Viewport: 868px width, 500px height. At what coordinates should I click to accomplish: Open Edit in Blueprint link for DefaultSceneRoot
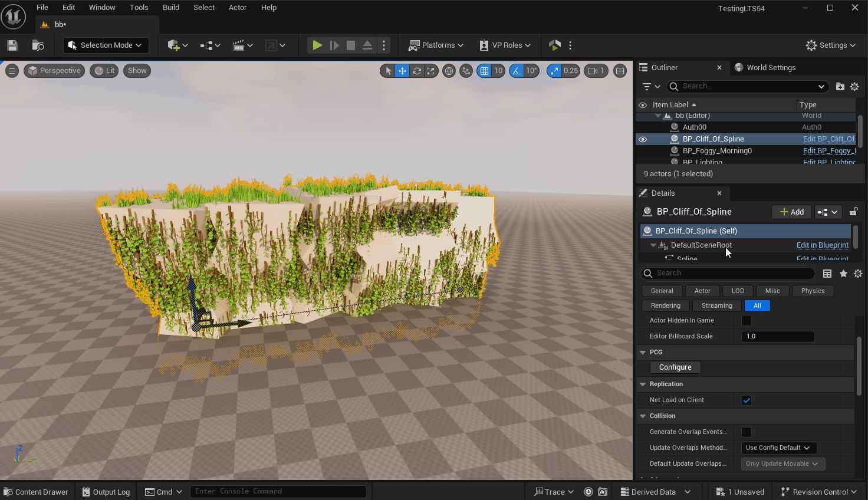823,245
